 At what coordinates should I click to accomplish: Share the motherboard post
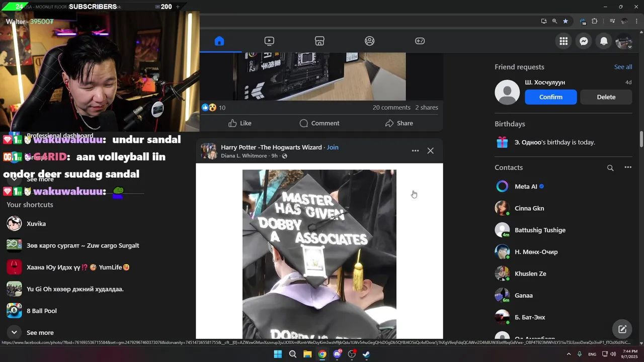399,123
